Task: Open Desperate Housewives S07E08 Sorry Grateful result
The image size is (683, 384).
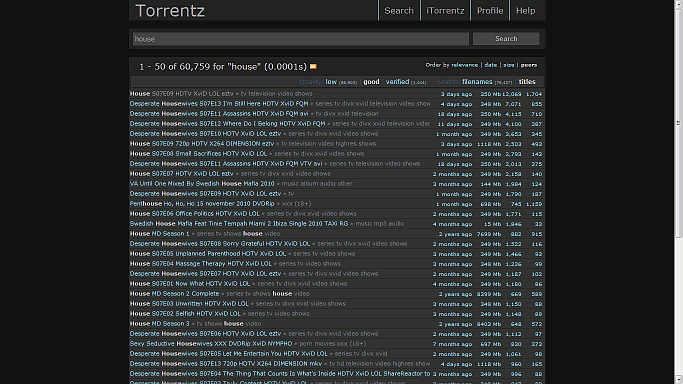Action: tap(220, 244)
